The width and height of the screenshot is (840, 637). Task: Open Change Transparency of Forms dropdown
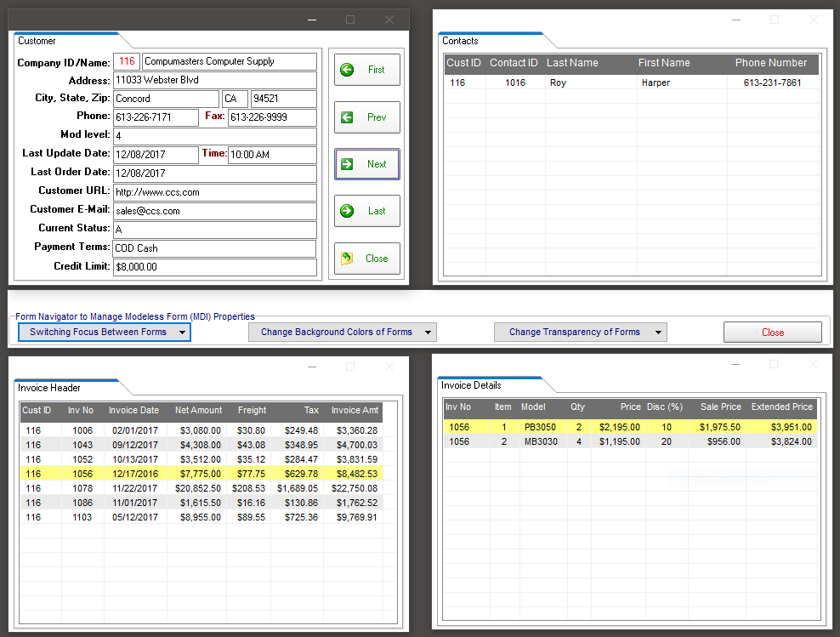(x=657, y=333)
